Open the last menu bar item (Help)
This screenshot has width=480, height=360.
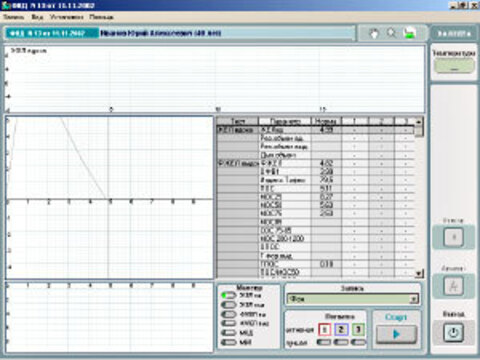(x=101, y=17)
